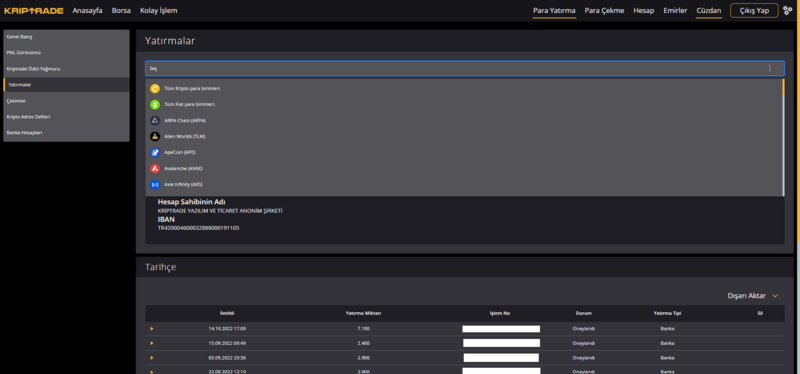Image resolution: width=800 pixels, height=374 pixels.
Task: Choose the Alien Worlds (TLM) icon
Action: click(155, 136)
